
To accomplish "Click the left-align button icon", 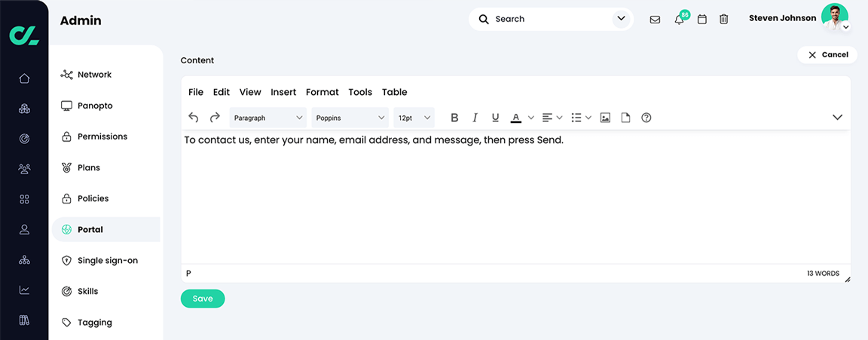I will point(547,118).
